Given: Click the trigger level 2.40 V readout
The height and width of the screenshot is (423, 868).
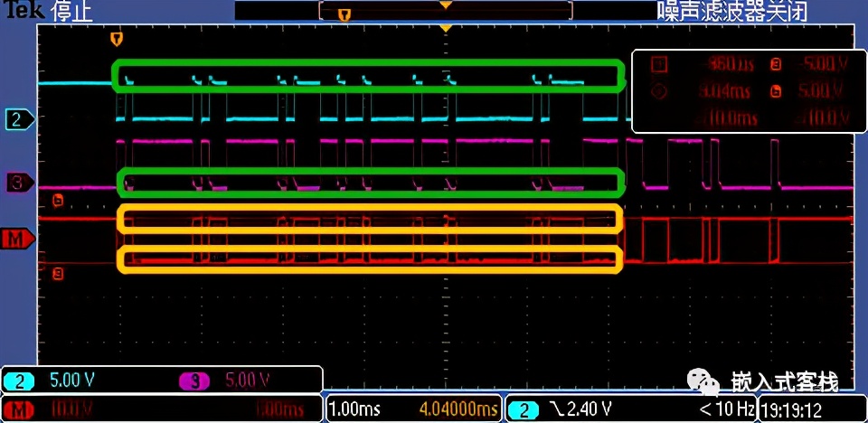Looking at the screenshot, I should pos(580,409).
